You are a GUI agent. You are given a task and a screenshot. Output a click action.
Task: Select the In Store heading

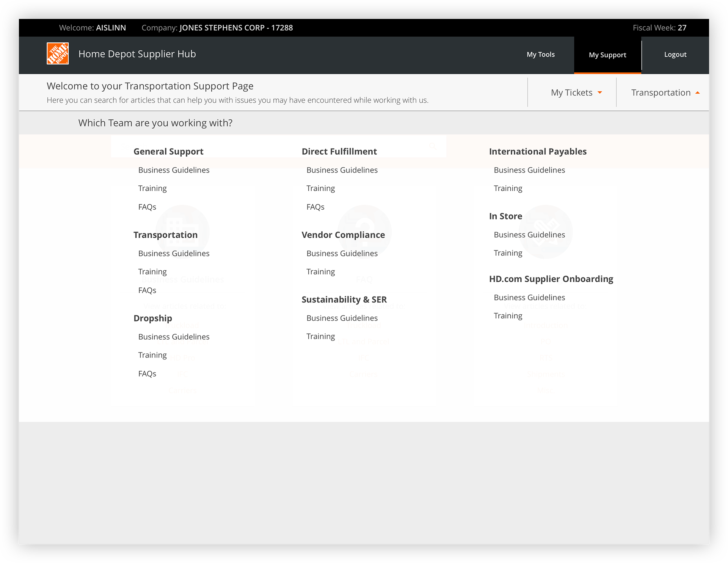coord(505,216)
